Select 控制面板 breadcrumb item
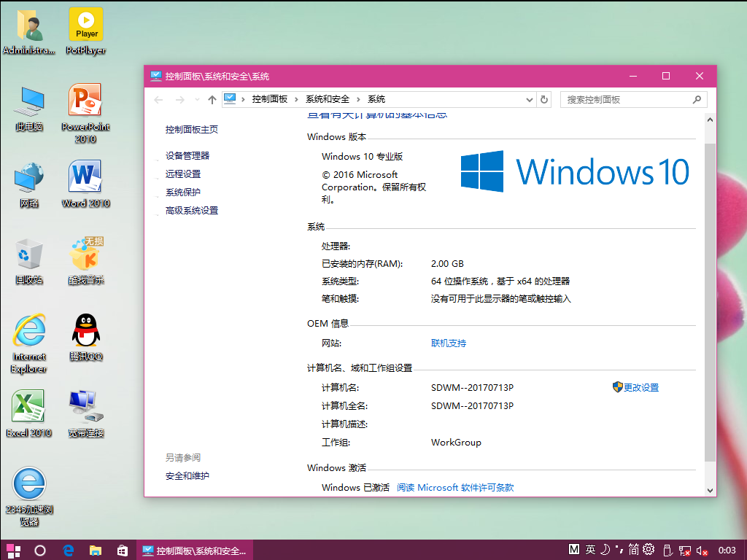Viewport: 747px width, 560px height. (x=270, y=99)
